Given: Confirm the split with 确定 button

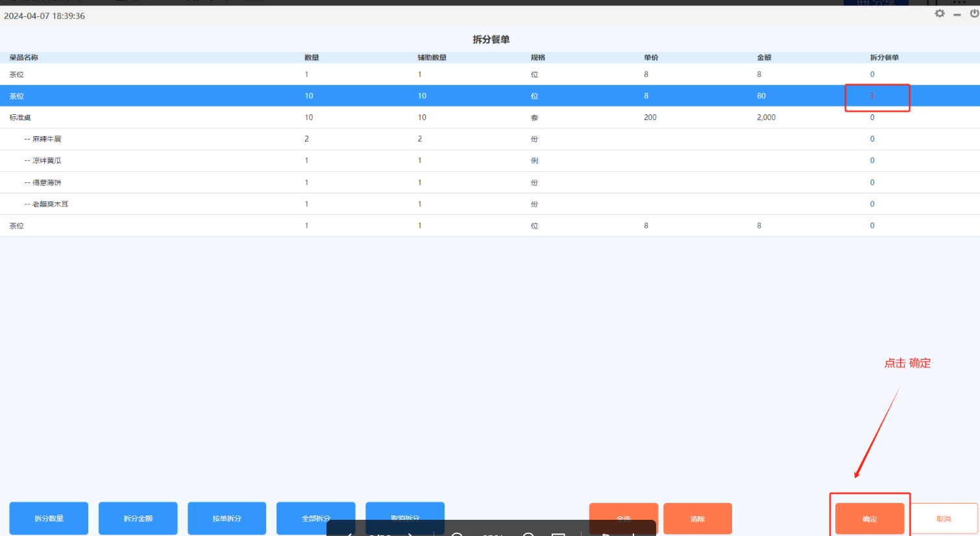Looking at the screenshot, I should coord(869,518).
